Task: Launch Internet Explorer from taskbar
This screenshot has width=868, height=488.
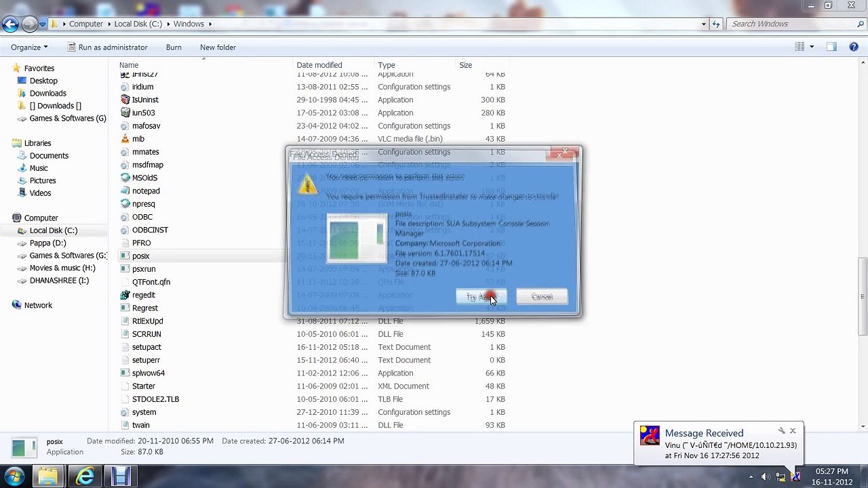Action: [x=85, y=476]
